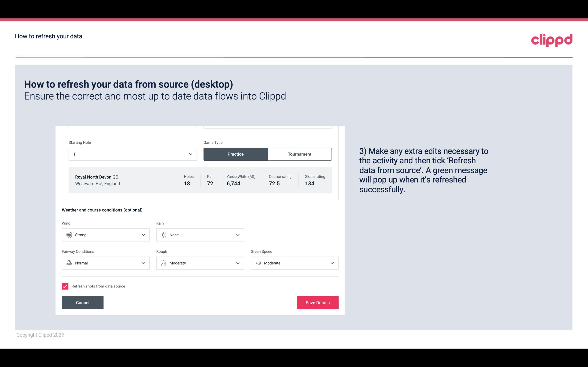
Task: Select the Tournament game type toggle
Action: click(x=299, y=154)
